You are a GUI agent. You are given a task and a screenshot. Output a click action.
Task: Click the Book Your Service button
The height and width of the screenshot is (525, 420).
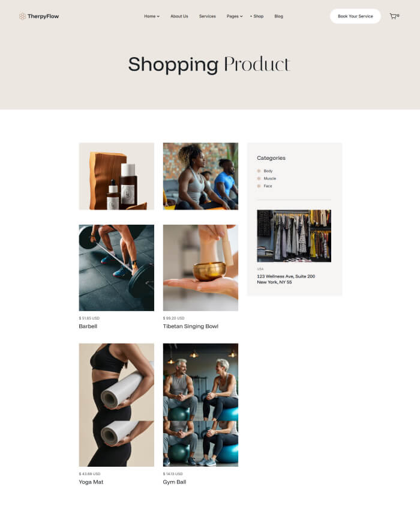[355, 16]
